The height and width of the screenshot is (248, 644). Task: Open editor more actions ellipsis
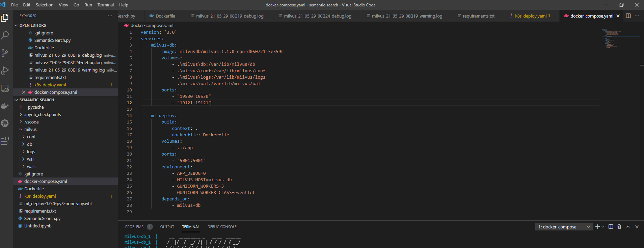pyautogui.click(x=637, y=16)
